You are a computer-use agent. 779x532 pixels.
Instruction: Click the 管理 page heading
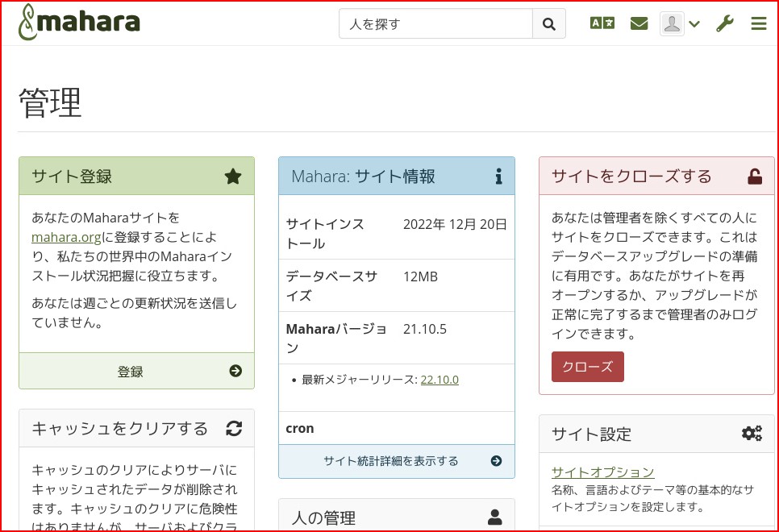point(50,103)
